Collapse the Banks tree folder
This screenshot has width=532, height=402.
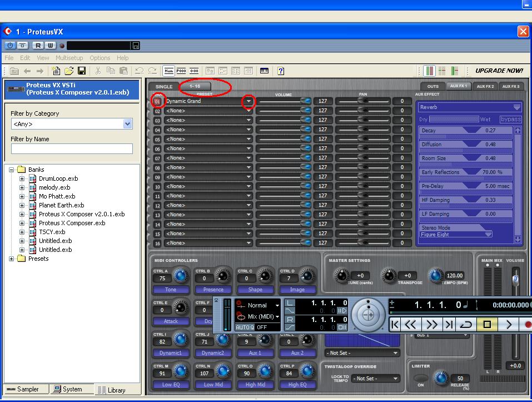pos(12,170)
